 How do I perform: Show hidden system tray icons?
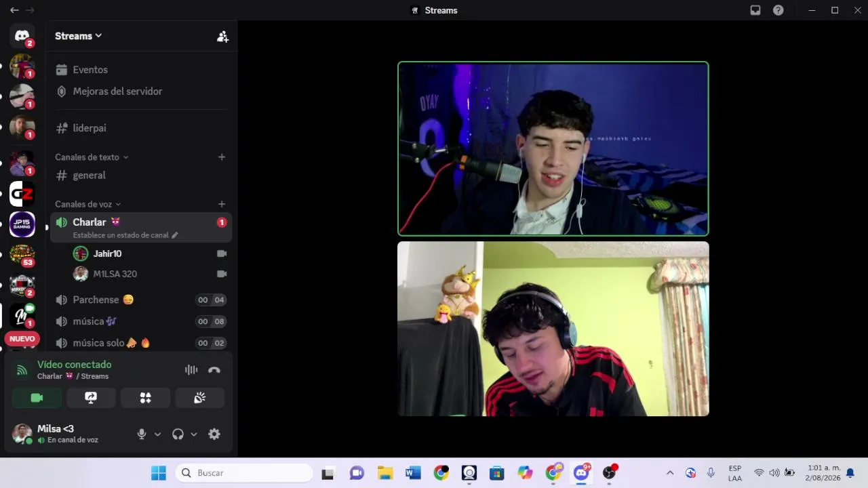[670, 473]
